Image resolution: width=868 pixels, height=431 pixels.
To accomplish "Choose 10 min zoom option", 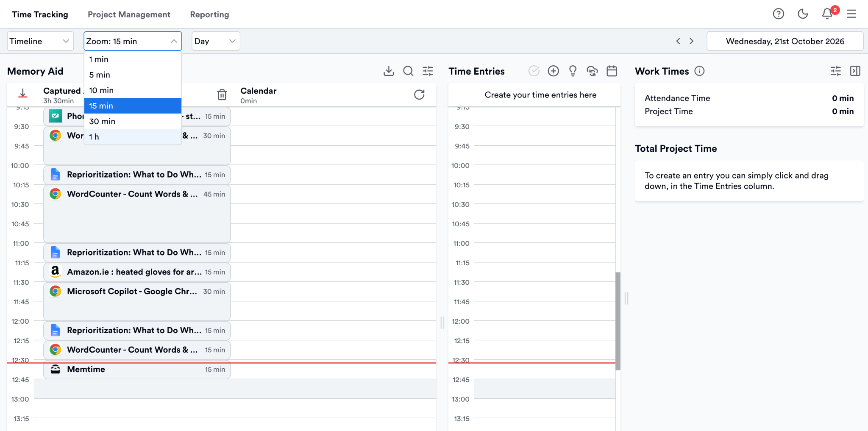I will 133,90.
